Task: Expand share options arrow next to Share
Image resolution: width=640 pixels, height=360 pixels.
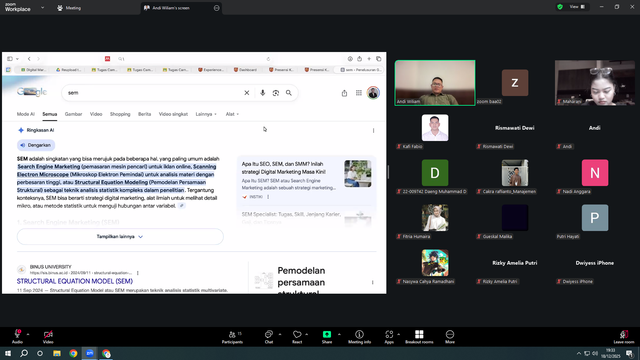Action: [339, 334]
